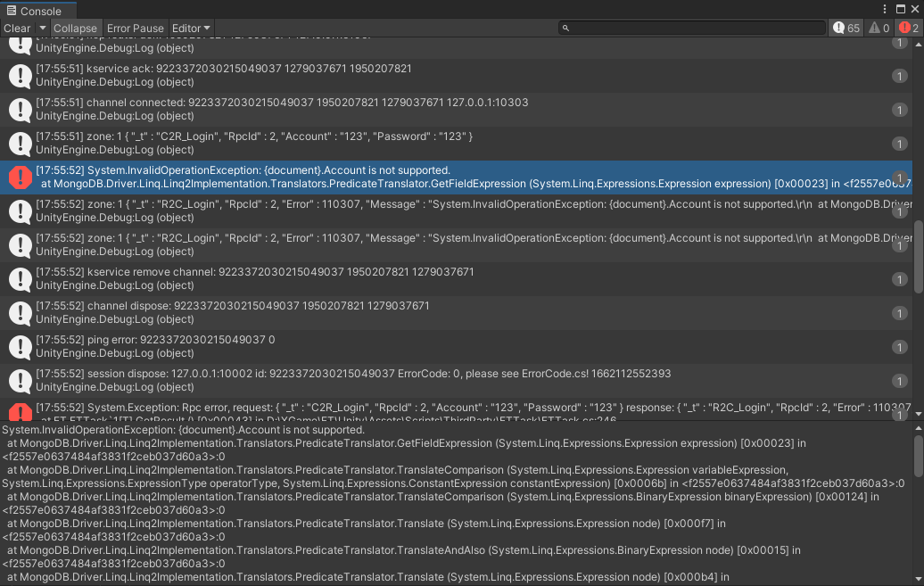Click the count badge on kservice remove channel row
924x586 pixels.
(899, 279)
